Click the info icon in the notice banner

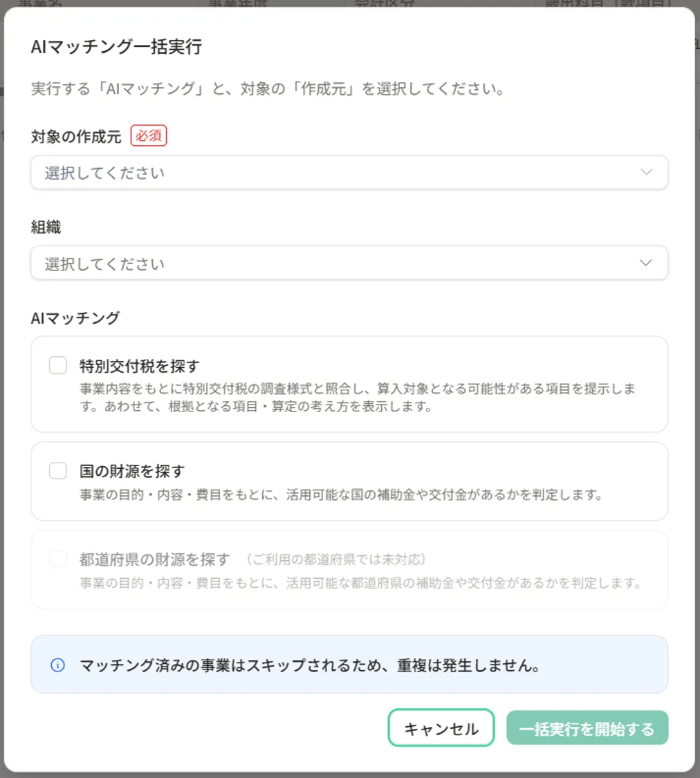(x=57, y=665)
